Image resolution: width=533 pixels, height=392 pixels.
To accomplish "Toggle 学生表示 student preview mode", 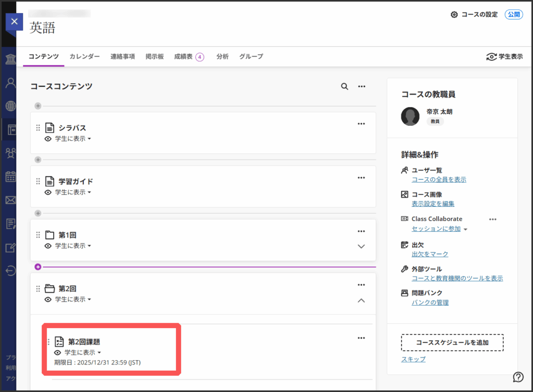I will pyautogui.click(x=504, y=57).
